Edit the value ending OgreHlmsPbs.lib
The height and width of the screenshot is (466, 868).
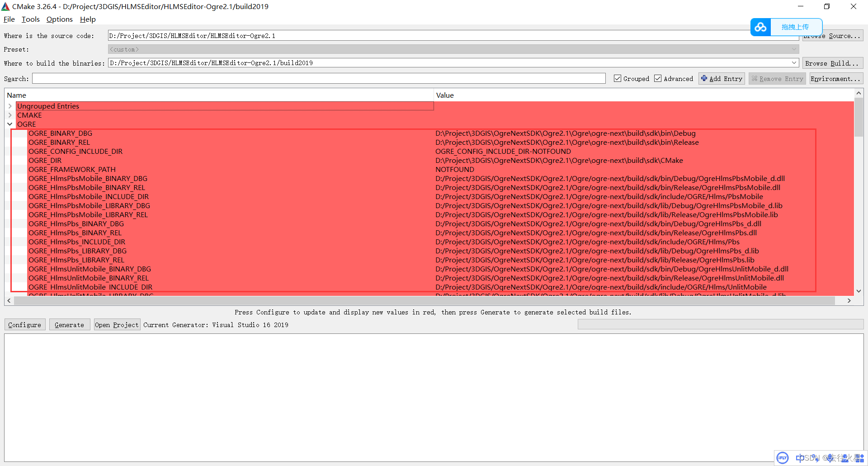click(595, 260)
